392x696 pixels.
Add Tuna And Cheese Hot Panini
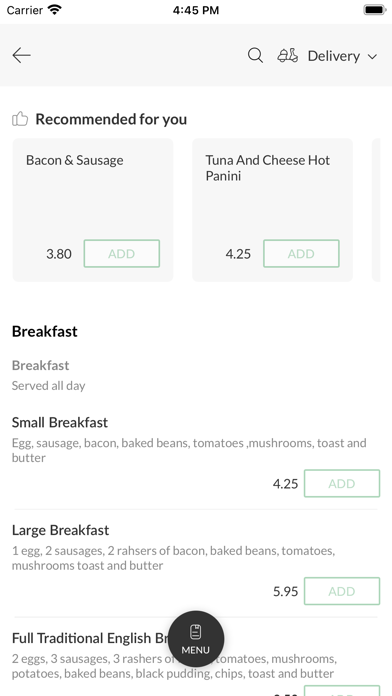pos(301,253)
